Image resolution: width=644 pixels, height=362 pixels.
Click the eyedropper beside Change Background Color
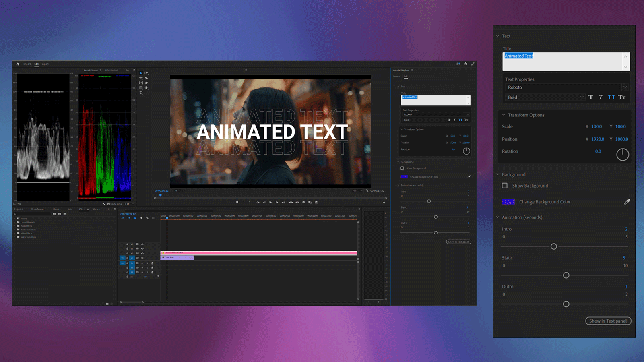pos(627,202)
